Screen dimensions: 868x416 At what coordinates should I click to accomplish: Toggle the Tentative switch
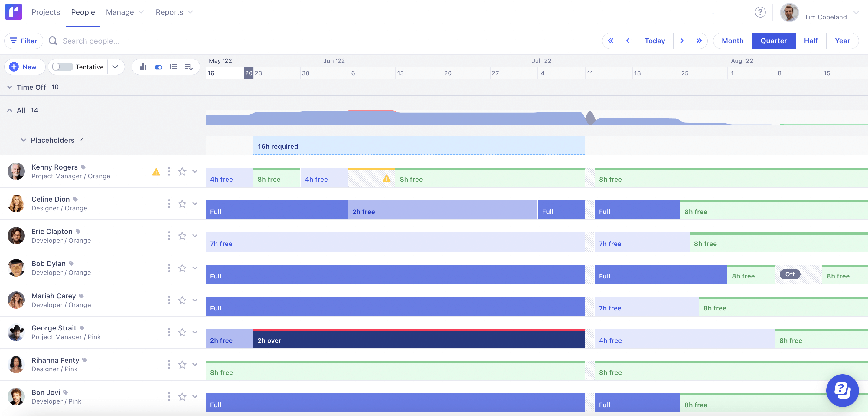62,67
